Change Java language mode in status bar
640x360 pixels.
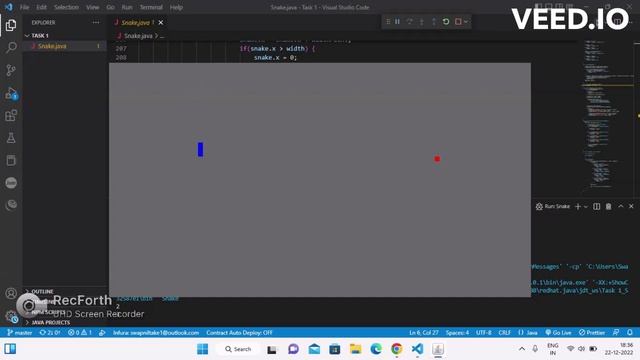coord(528,333)
